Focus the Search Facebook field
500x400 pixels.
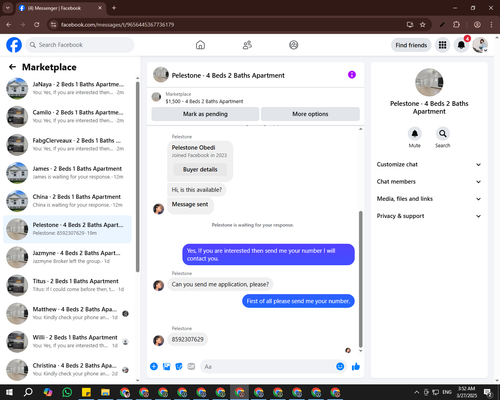(x=80, y=45)
